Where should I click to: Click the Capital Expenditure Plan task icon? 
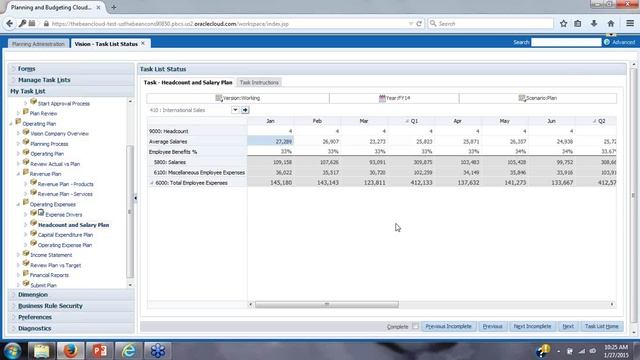tap(33, 233)
